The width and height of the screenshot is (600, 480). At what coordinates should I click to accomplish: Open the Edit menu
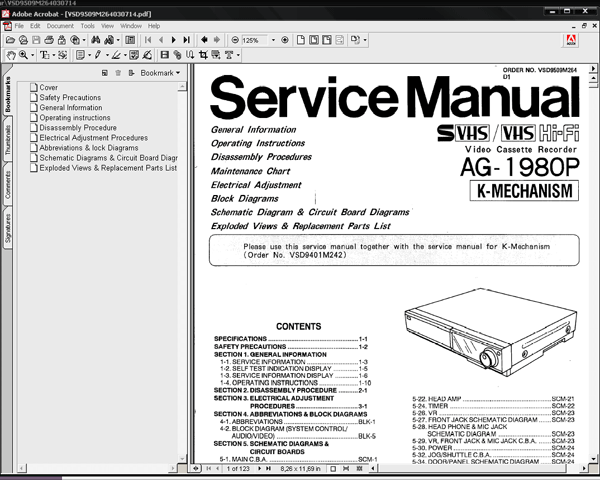click(x=35, y=26)
